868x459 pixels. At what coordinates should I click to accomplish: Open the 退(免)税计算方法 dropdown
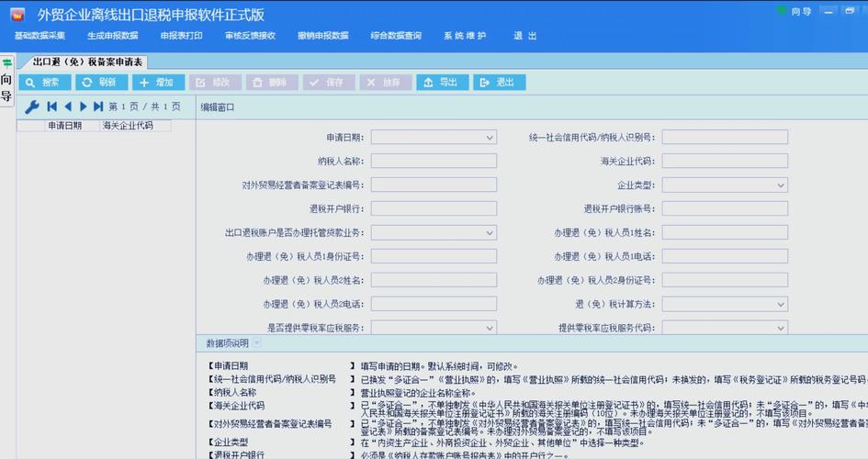[781, 304]
